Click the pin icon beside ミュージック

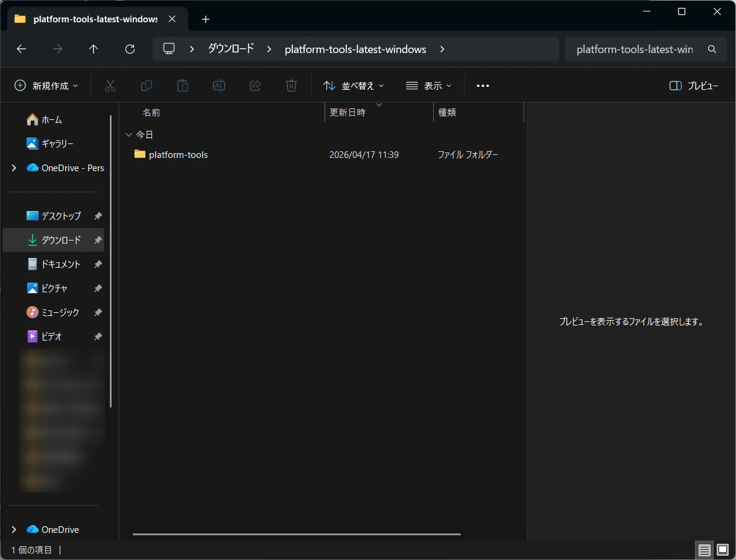coord(98,312)
